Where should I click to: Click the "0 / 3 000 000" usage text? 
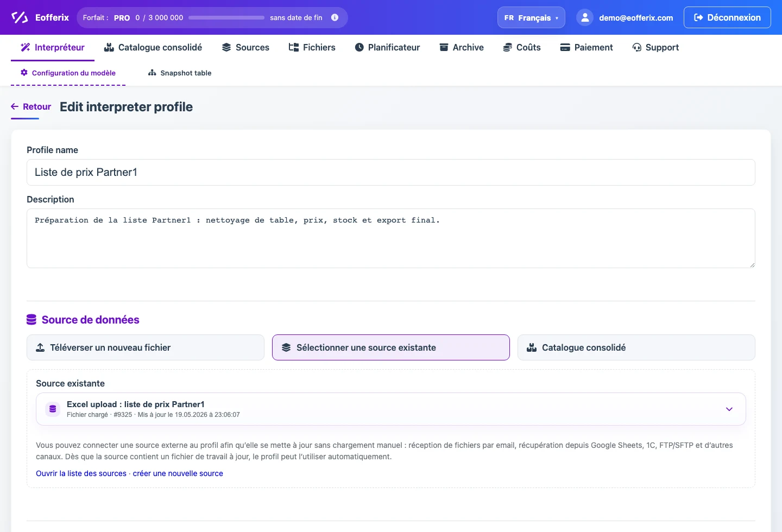tap(159, 18)
